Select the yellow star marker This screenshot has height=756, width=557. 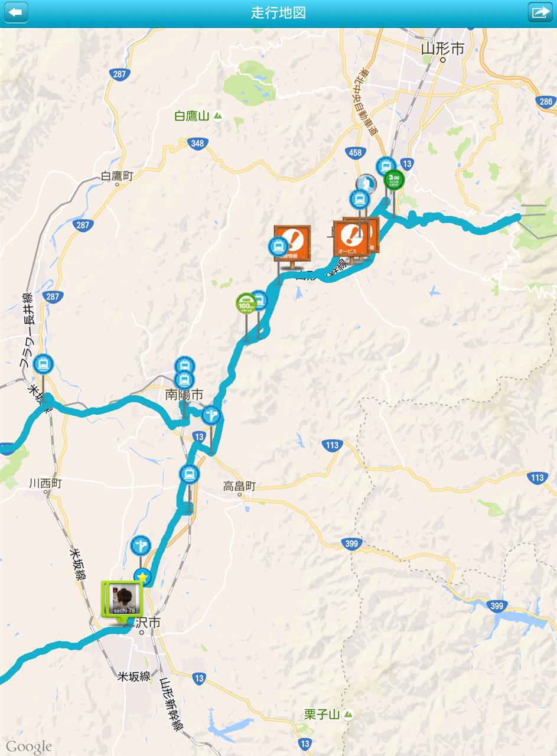(x=142, y=576)
